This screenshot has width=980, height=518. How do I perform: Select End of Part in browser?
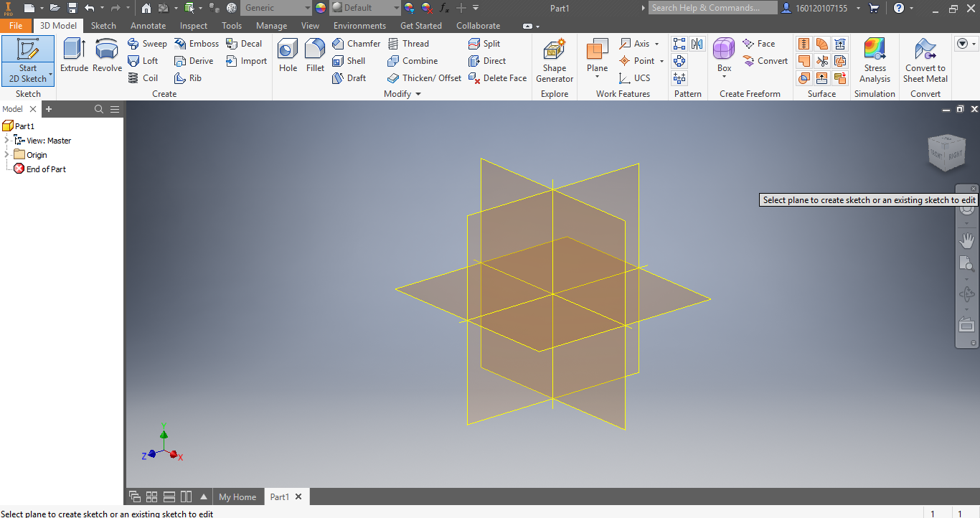pos(40,169)
